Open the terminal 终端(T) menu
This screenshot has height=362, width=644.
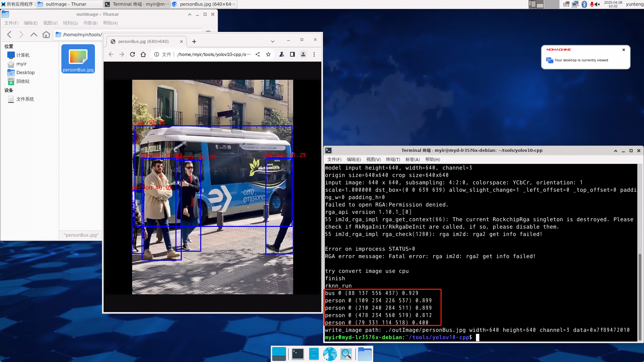393,160
